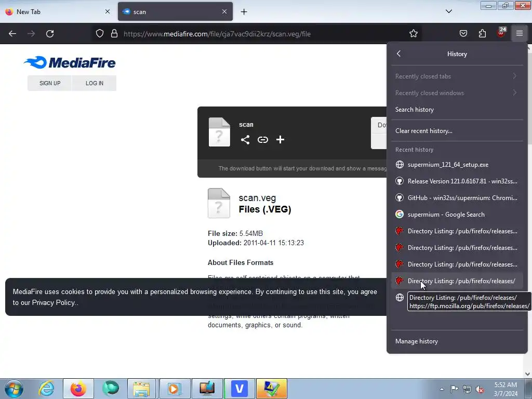The width and height of the screenshot is (532, 399).
Task: Open the Windows Start button
Action: pyautogui.click(x=14, y=389)
